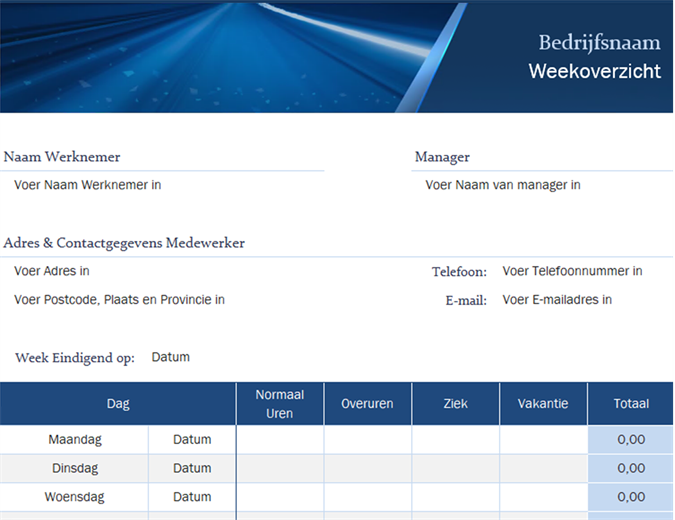
Task: Click the Voer Naam Werknemer in field
Action: [88, 185]
